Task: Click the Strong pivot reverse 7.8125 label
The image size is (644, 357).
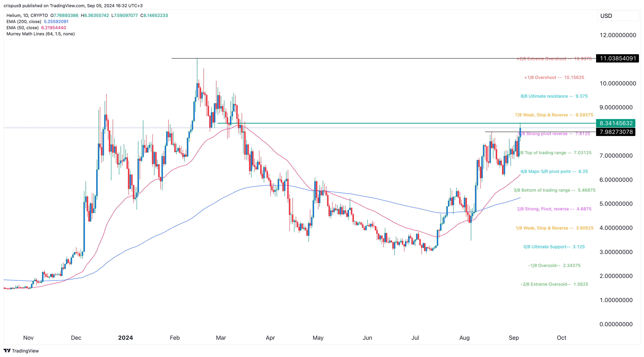Action: point(554,134)
